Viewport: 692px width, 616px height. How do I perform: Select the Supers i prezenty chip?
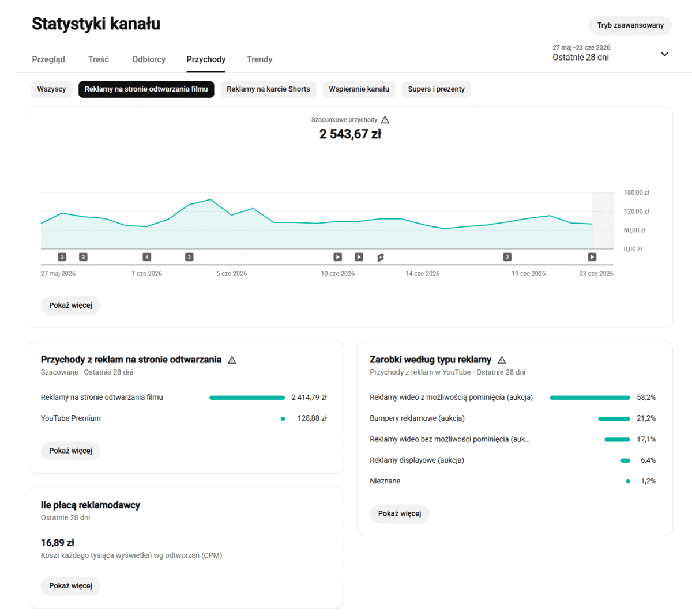pos(436,89)
